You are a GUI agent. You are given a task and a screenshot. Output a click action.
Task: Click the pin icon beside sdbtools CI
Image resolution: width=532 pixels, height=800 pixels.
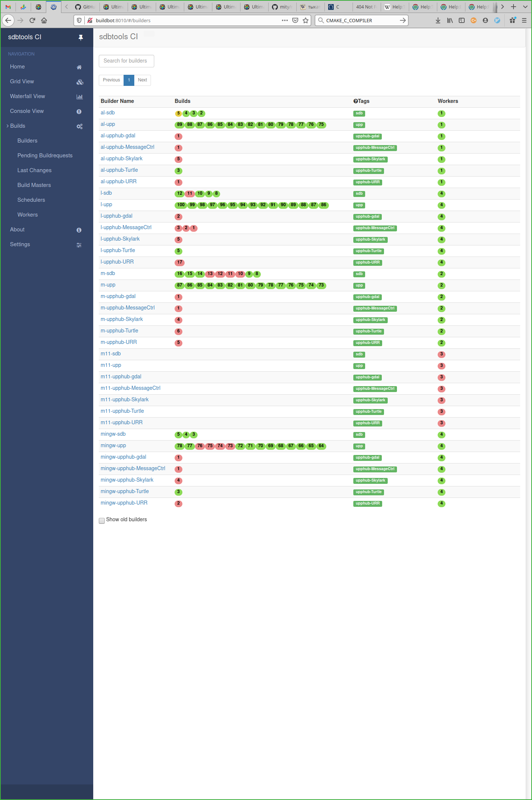(x=81, y=37)
